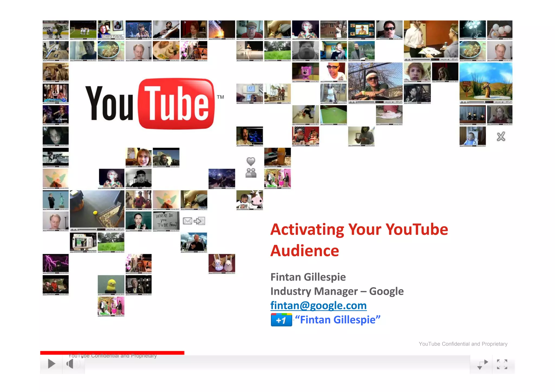Viewport: 555px width, 392px height.
Task: Click the "Fintan Gillespie" blue text
Action: 338,320
